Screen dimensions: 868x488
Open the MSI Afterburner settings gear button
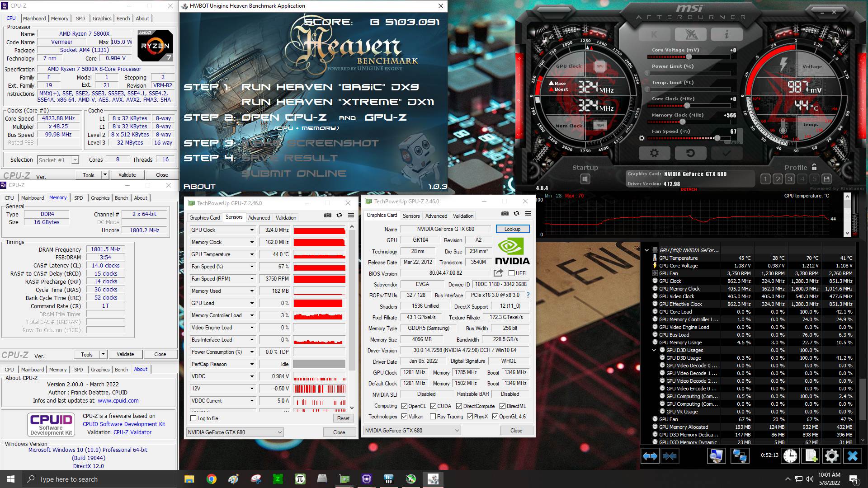654,153
